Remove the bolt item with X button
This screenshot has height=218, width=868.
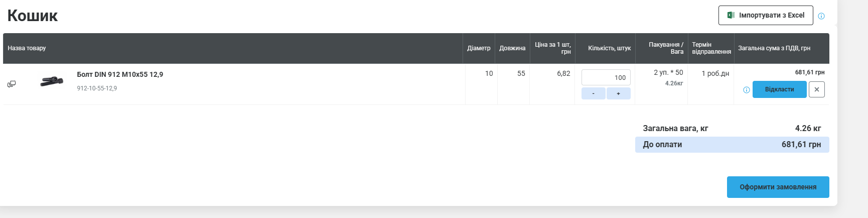tap(817, 89)
